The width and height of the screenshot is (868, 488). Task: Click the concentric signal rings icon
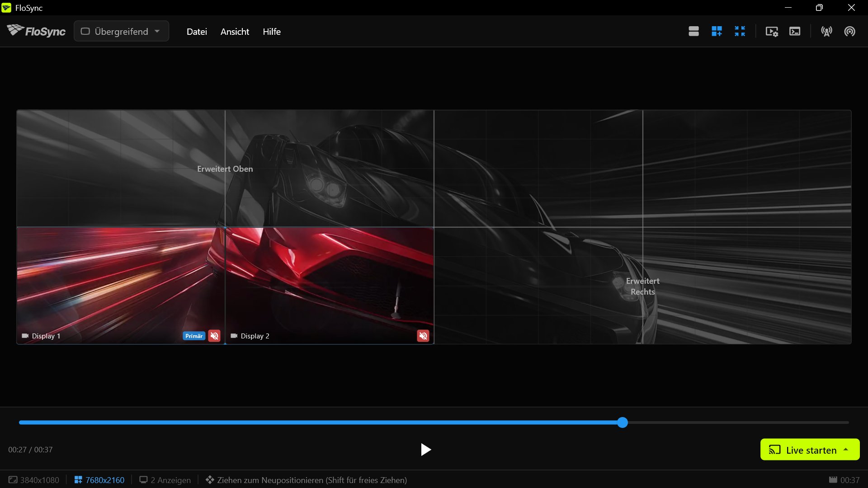click(x=849, y=31)
